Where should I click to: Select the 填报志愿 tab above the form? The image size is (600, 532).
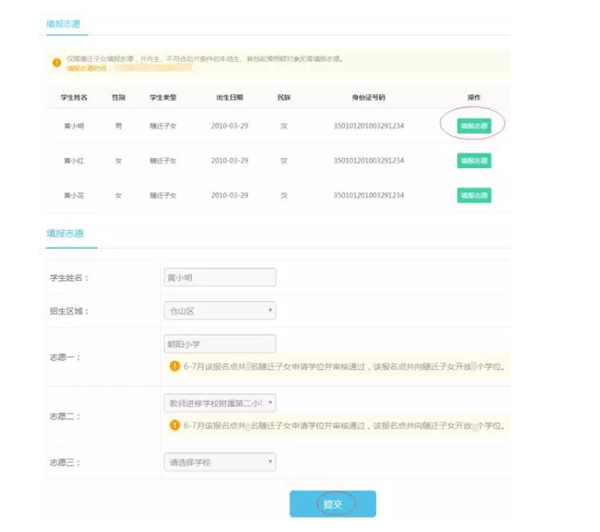point(65,233)
